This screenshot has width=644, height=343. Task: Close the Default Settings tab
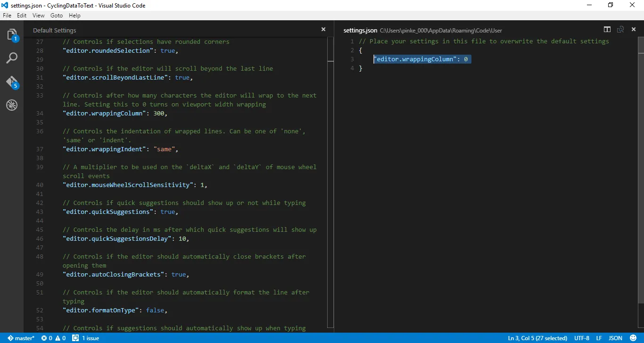(323, 29)
